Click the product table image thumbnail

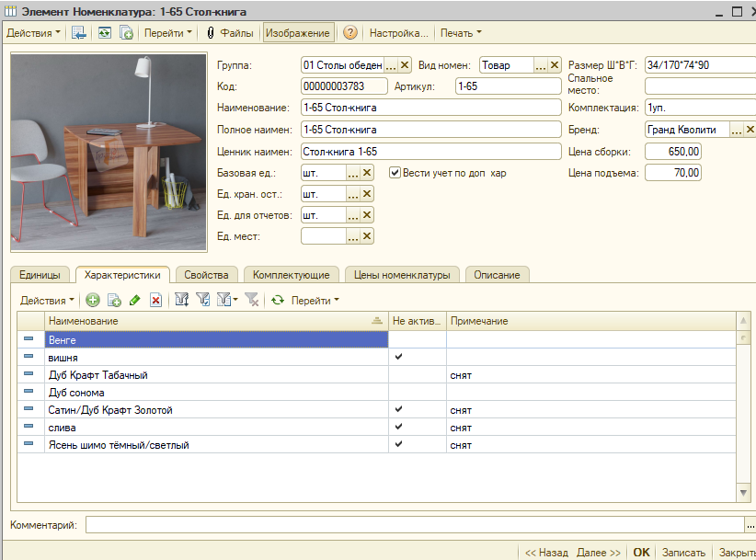tap(109, 153)
